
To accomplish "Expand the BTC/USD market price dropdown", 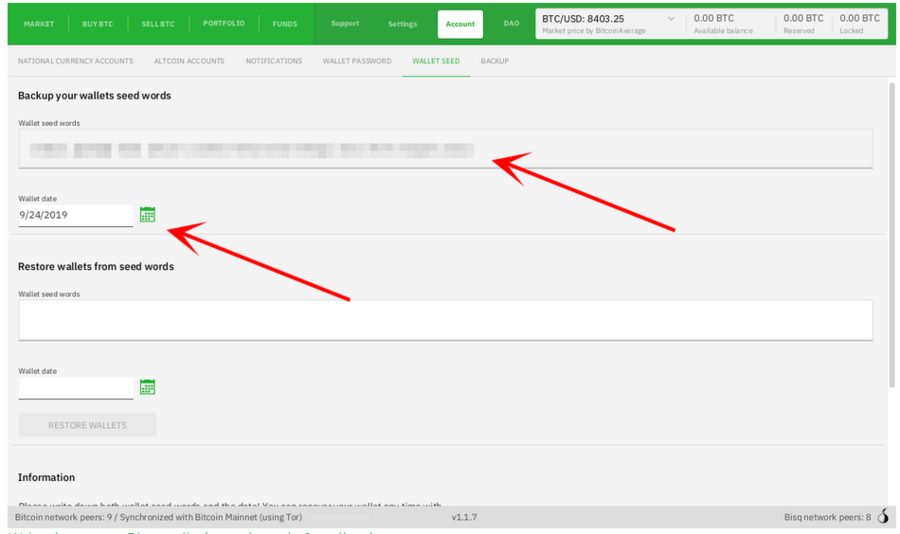I will coord(670,19).
